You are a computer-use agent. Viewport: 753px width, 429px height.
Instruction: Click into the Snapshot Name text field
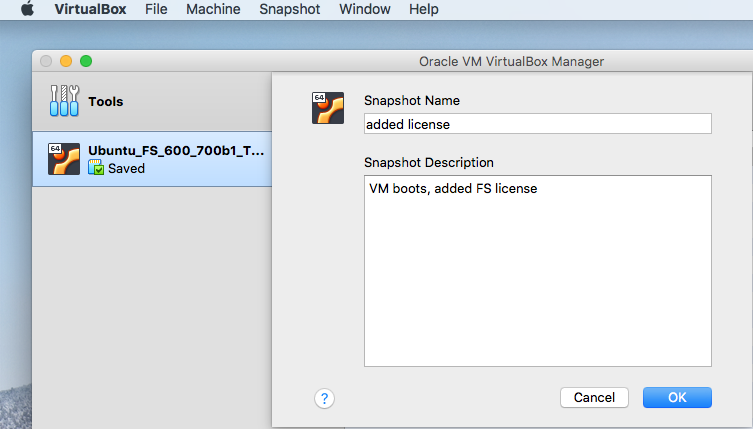point(537,124)
